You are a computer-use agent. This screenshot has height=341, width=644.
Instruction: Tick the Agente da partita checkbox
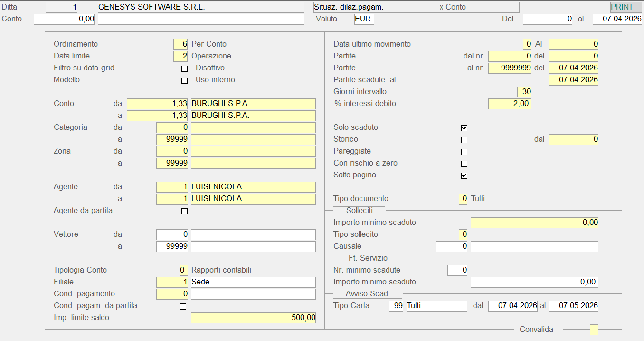pos(184,211)
